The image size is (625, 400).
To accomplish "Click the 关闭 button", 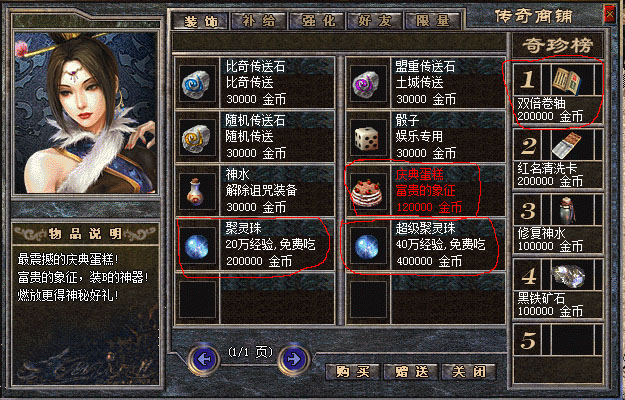I will pos(469,372).
